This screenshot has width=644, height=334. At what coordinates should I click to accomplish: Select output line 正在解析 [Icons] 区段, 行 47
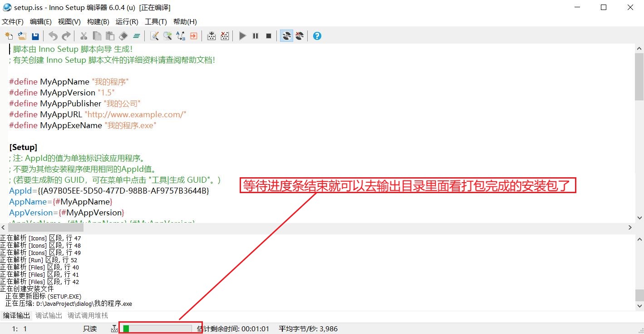pyautogui.click(x=40, y=238)
